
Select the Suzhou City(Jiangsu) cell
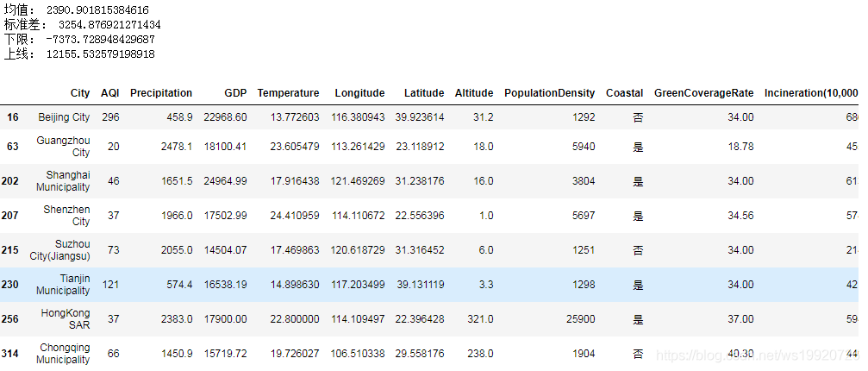click(x=59, y=250)
